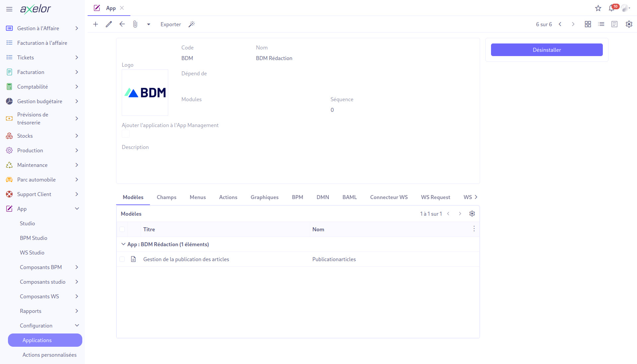Click the BDM logo image
Image resolution: width=637 pixels, height=364 pixels.
(145, 93)
